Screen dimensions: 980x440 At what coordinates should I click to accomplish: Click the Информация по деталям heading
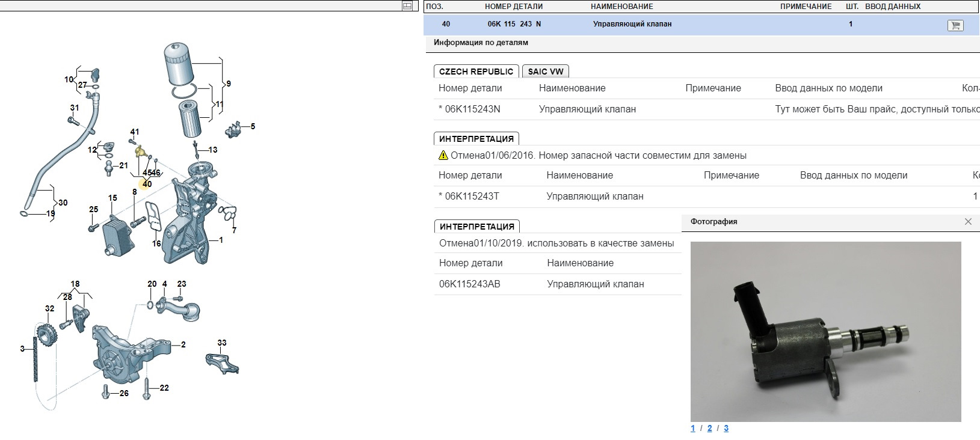click(x=481, y=43)
